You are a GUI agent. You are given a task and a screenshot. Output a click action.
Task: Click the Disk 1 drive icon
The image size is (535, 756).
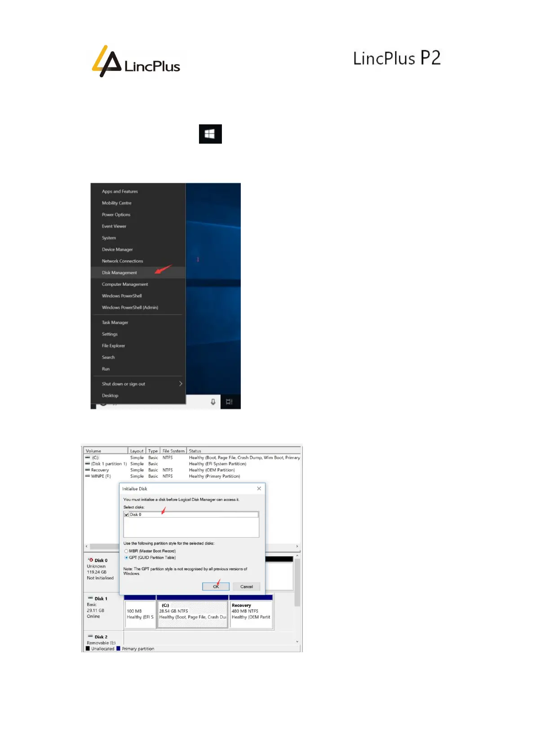(90, 598)
